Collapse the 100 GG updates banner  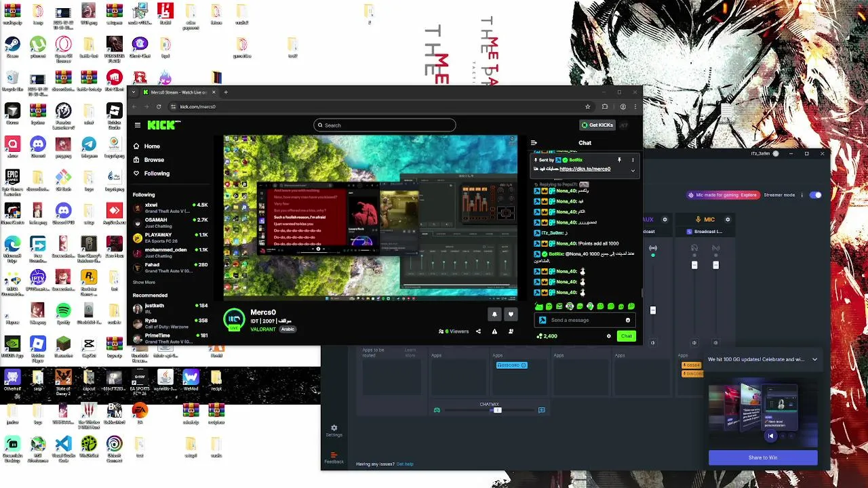coord(814,360)
